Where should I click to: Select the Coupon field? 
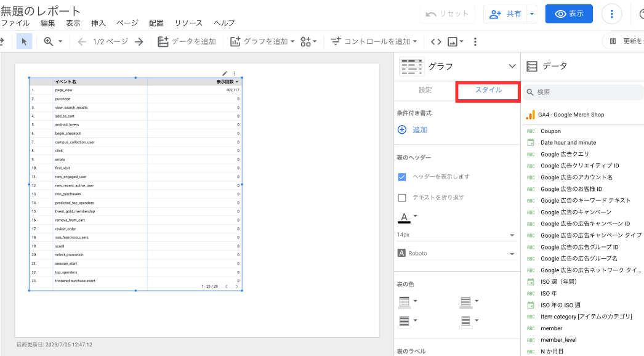(550, 131)
